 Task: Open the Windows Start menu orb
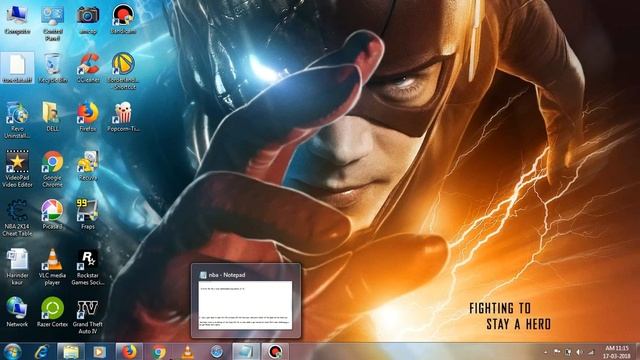[12, 351]
